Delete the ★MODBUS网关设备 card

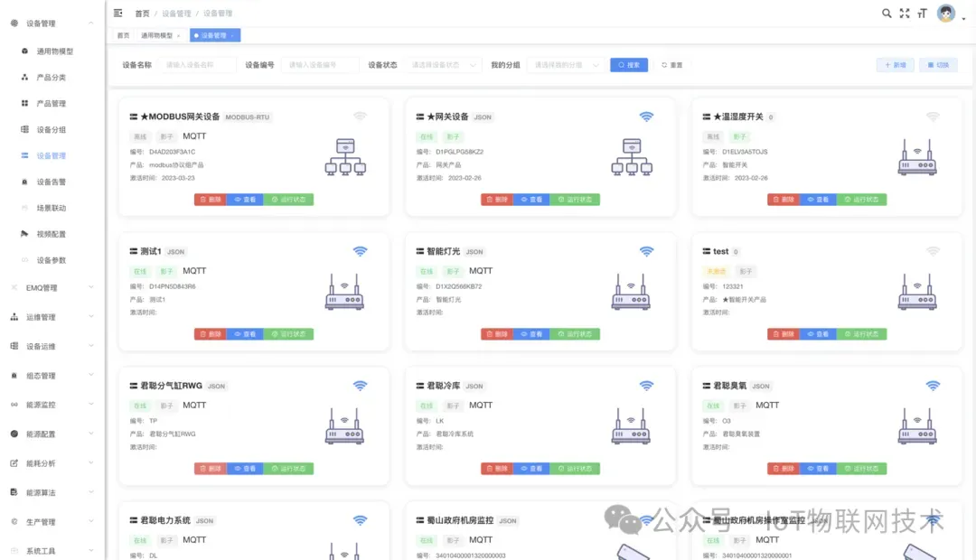(211, 200)
